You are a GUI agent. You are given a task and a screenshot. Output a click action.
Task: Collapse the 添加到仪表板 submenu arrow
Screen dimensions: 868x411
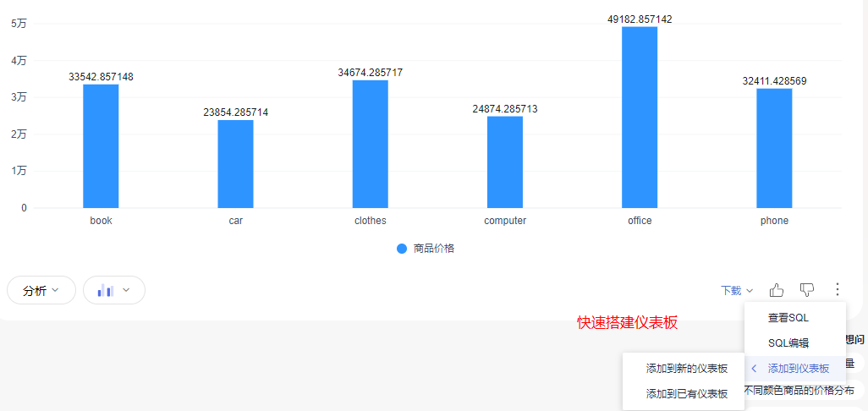click(x=754, y=369)
